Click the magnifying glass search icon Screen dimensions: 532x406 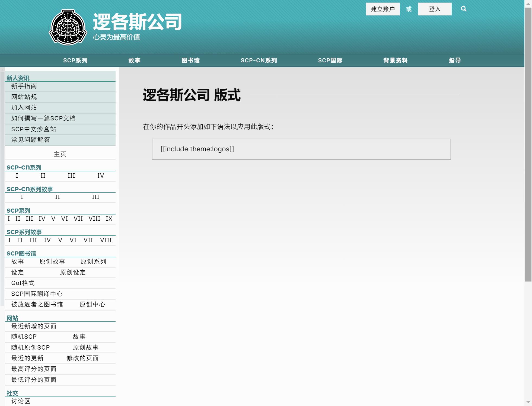click(463, 9)
